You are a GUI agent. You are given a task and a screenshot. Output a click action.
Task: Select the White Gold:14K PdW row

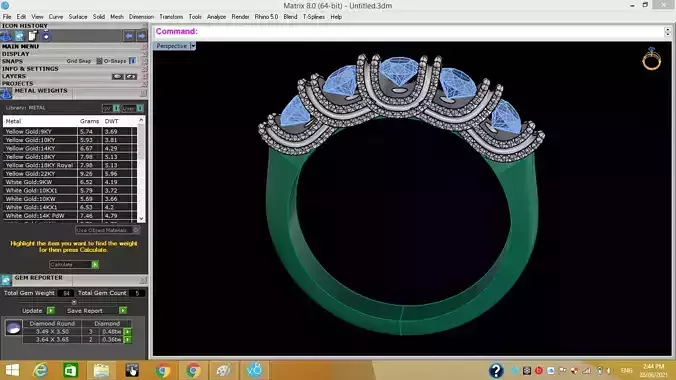coord(70,216)
